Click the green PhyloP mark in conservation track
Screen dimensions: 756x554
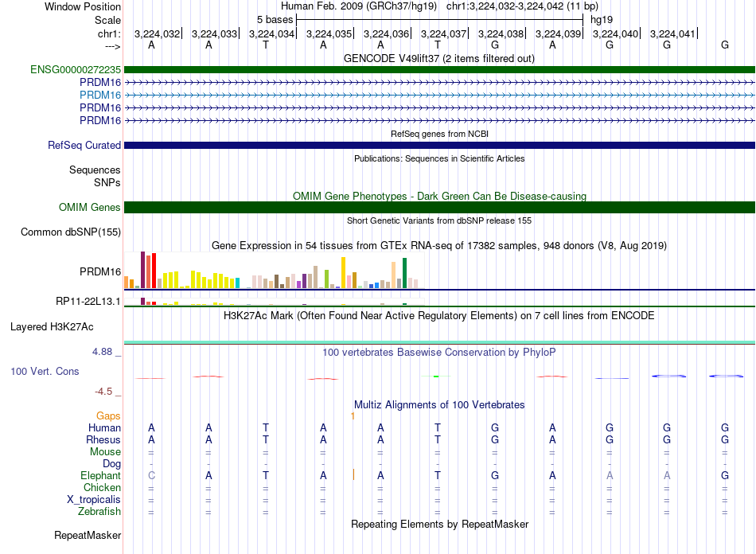pos(436,376)
